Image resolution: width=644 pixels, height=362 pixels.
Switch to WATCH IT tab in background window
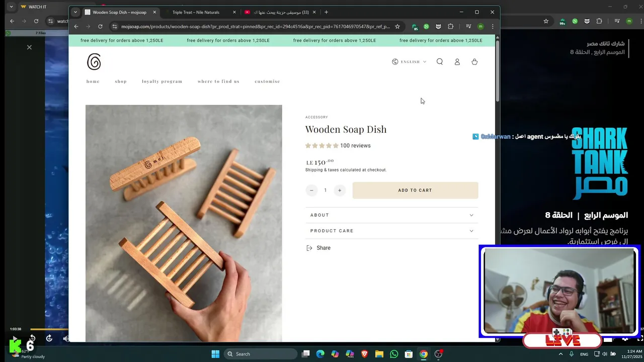38,7
